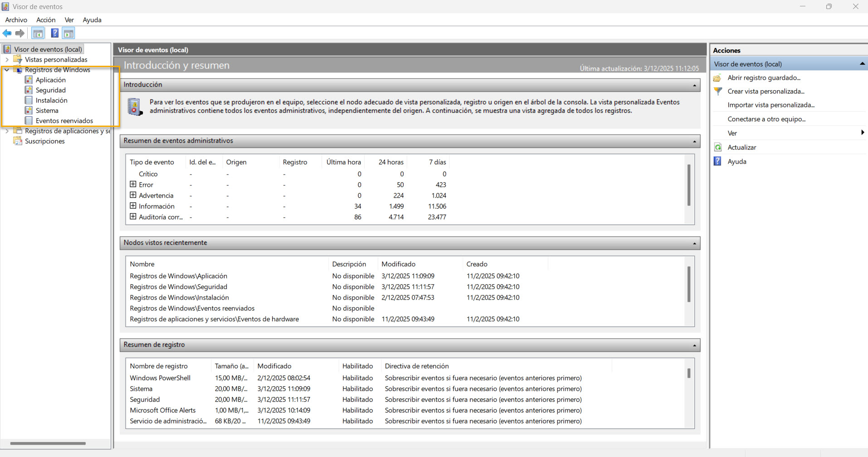
Task: Click the Actualizar refresh icon
Action: (718, 147)
